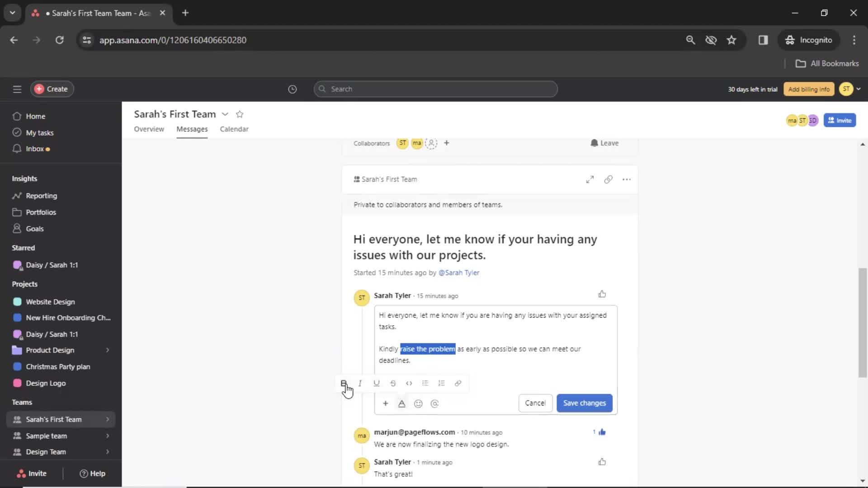Click the bulleted list icon
Screen dimensions: 868x488
[x=425, y=383]
